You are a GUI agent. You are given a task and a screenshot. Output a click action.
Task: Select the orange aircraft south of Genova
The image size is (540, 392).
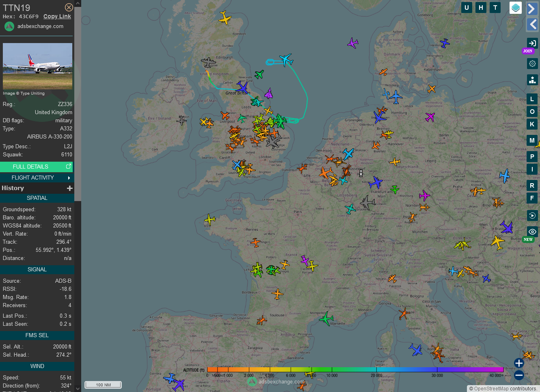404,314
